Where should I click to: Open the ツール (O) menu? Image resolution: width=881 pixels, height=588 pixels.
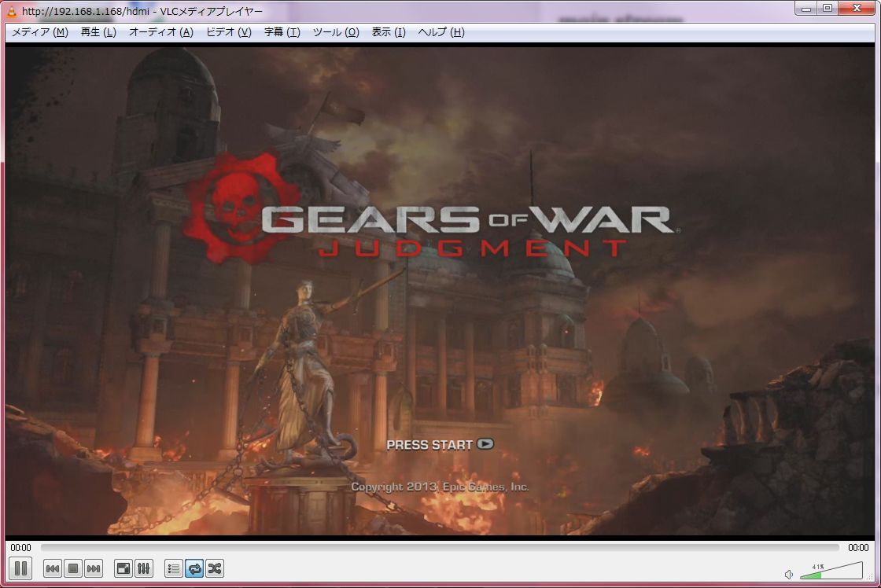pos(335,32)
